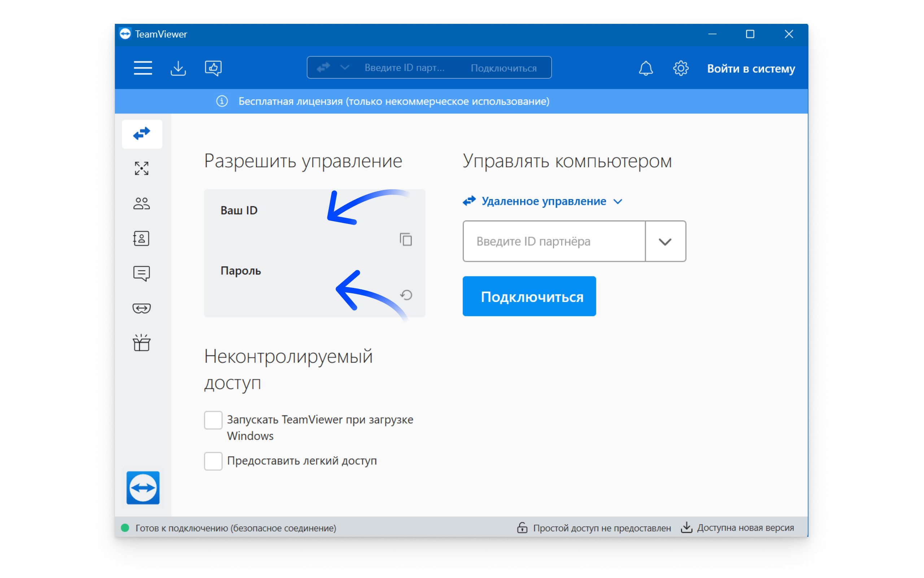Copy your ID with the copy icon

tap(406, 239)
